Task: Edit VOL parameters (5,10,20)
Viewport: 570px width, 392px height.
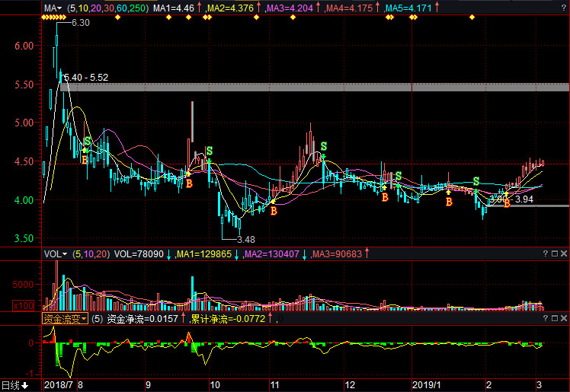Action: pos(90,253)
